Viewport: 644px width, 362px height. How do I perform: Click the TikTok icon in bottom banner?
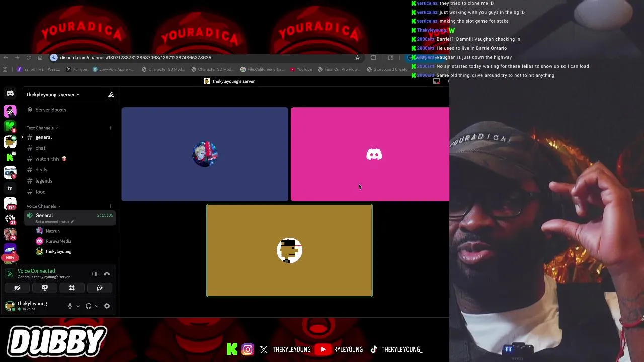[x=374, y=349]
